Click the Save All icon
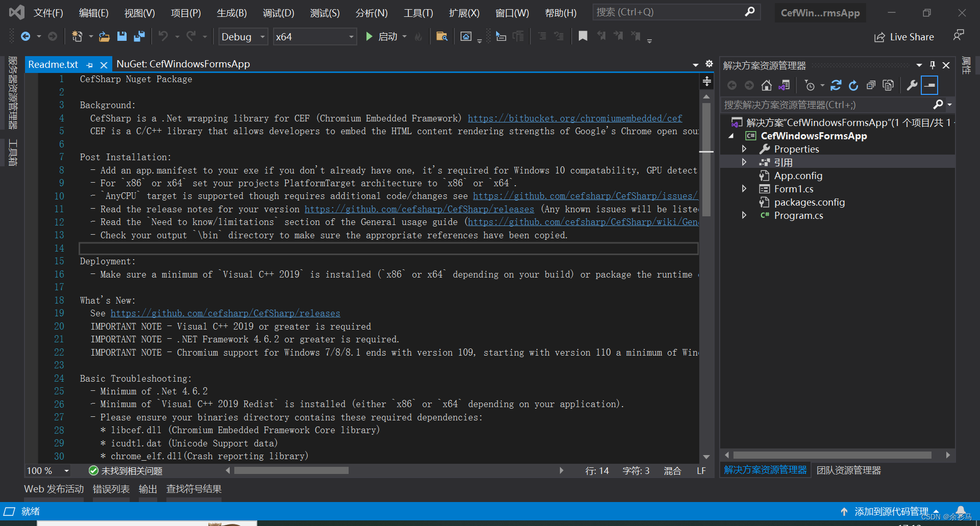 click(x=139, y=36)
